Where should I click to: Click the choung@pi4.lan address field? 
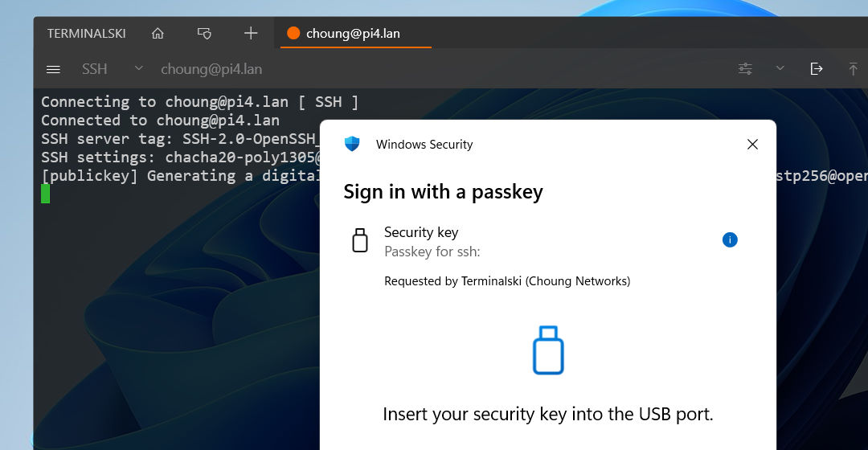point(211,69)
